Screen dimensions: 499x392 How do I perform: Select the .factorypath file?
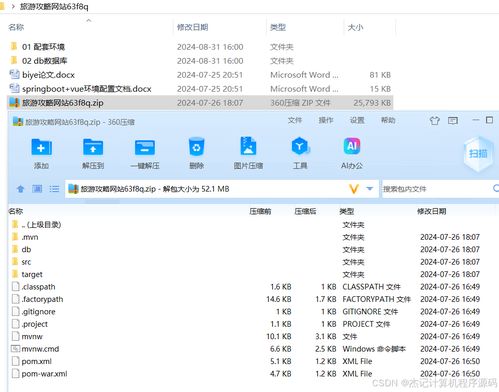(42, 299)
